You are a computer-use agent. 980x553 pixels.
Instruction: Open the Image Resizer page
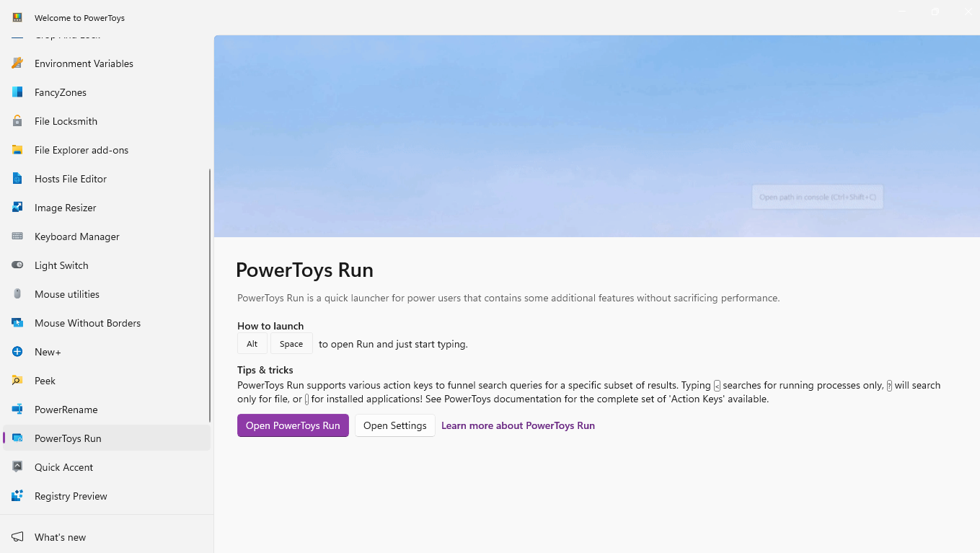tap(107, 208)
